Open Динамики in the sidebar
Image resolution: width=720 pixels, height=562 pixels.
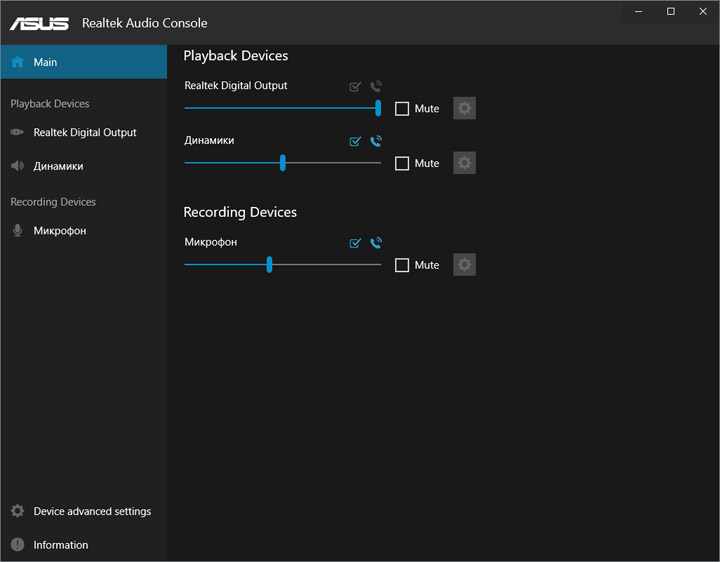pyautogui.click(x=58, y=166)
